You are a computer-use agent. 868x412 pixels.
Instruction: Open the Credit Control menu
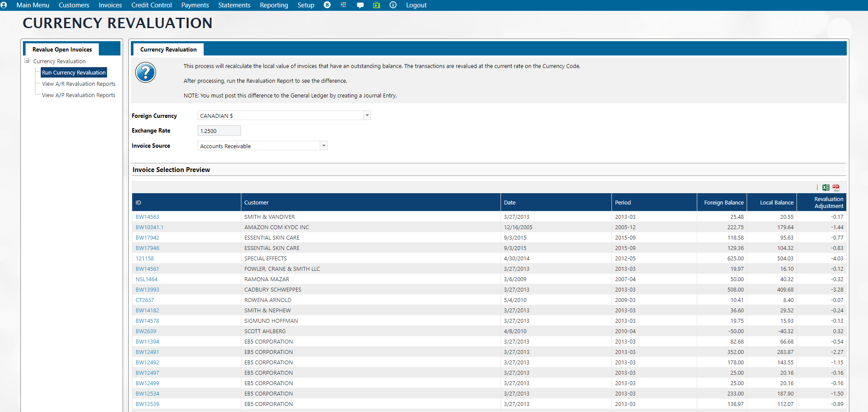click(151, 5)
